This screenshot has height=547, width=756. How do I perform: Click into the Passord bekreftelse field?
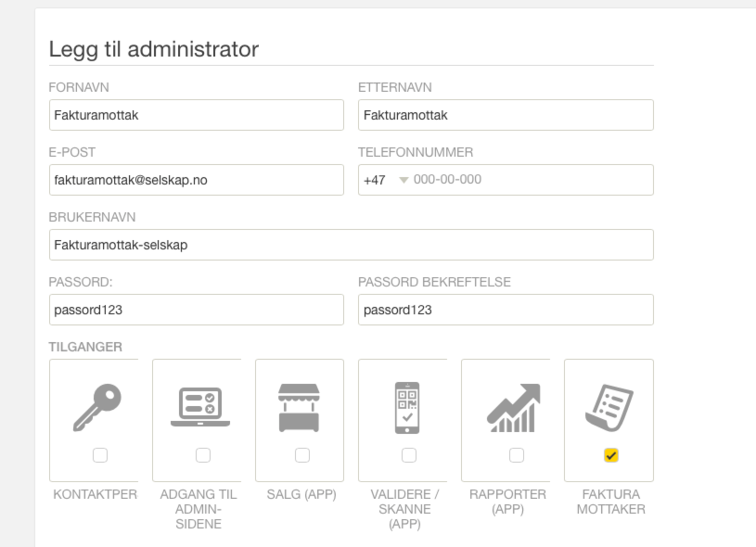tap(506, 310)
